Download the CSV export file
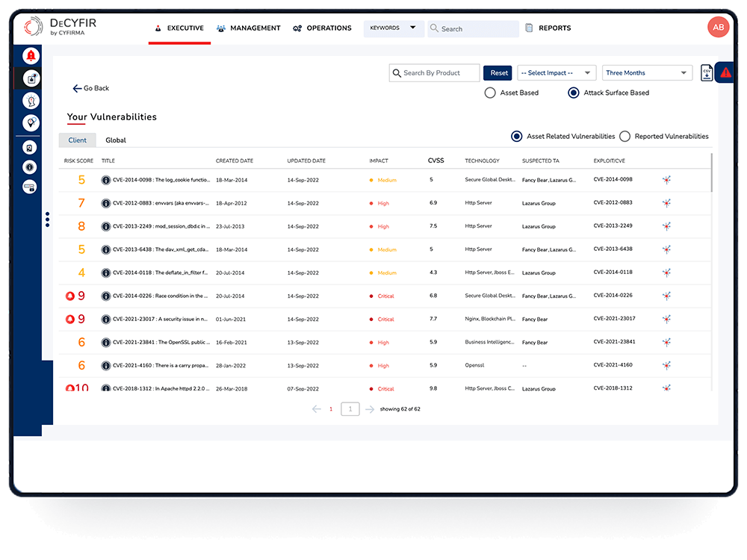 click(x=707, y=73)
